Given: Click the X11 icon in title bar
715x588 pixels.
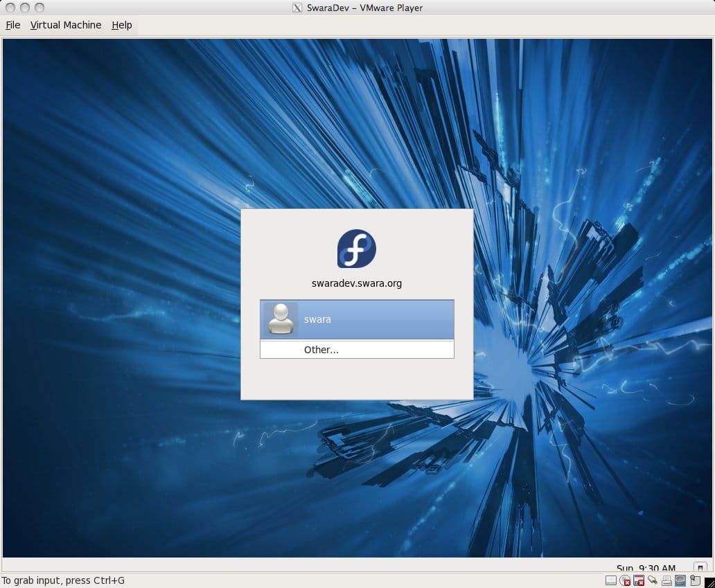Looking at the screenshot, I should (x=297, y=8).
